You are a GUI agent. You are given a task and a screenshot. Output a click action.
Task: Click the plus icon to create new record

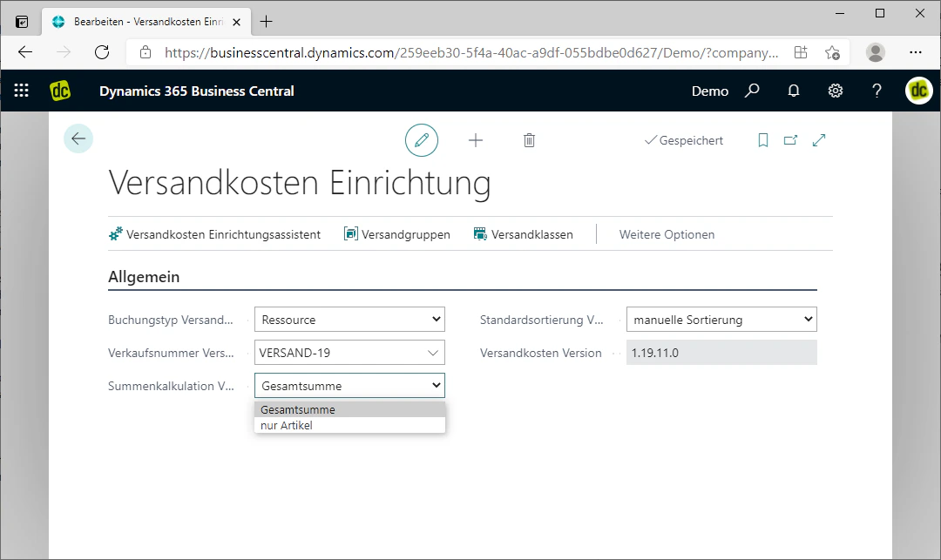pos(476,140)
